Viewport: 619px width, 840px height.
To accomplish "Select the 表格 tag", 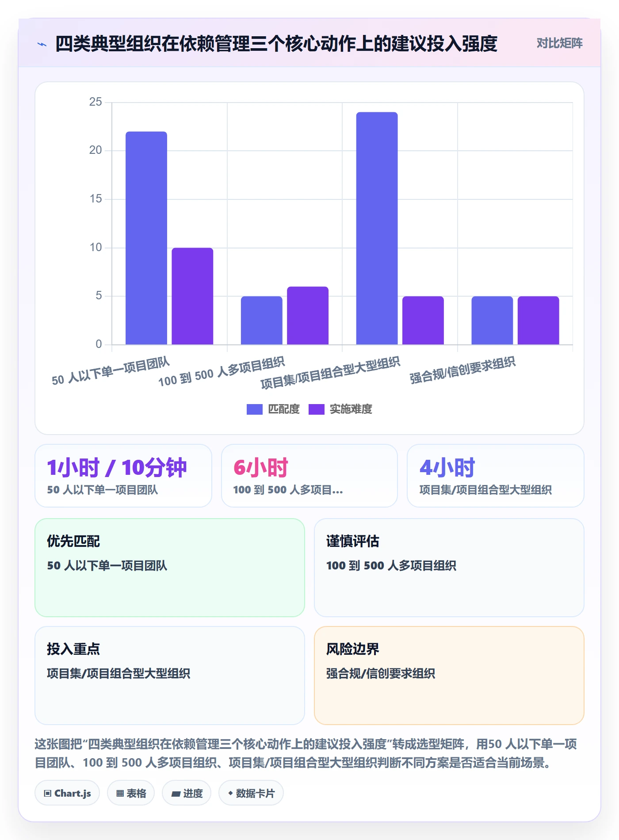I will pos(131,793).
